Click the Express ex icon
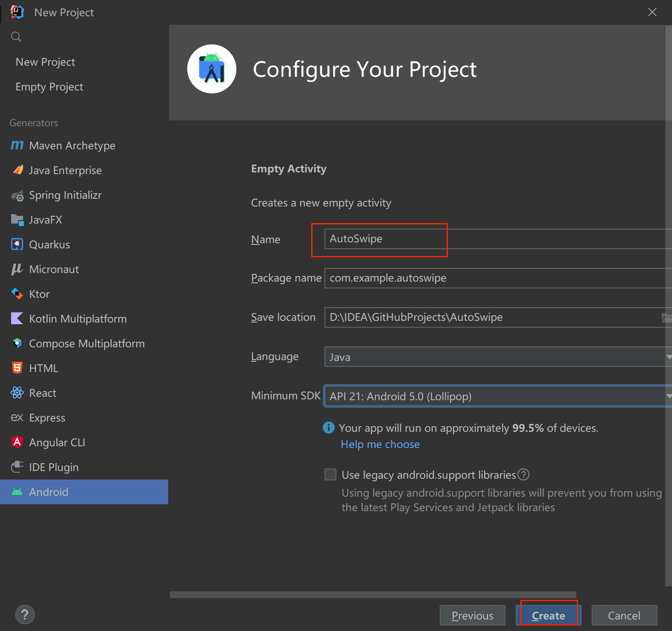The image size is (672, 631). point(17,418)
